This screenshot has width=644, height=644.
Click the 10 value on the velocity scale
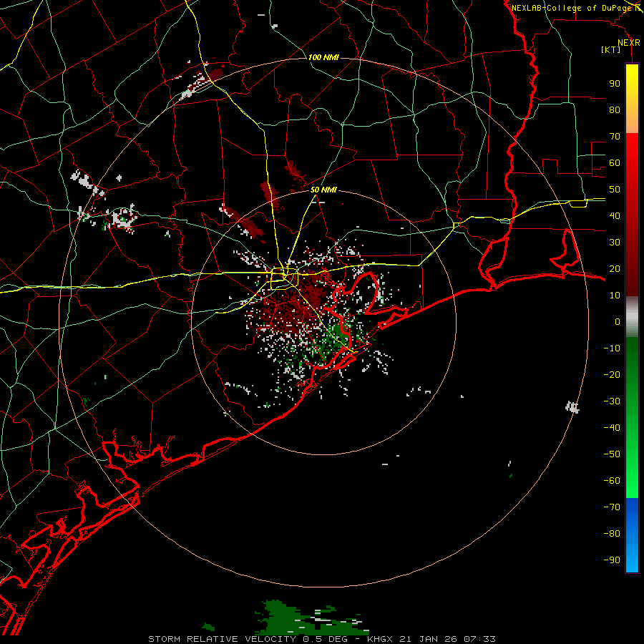(615, 296)
